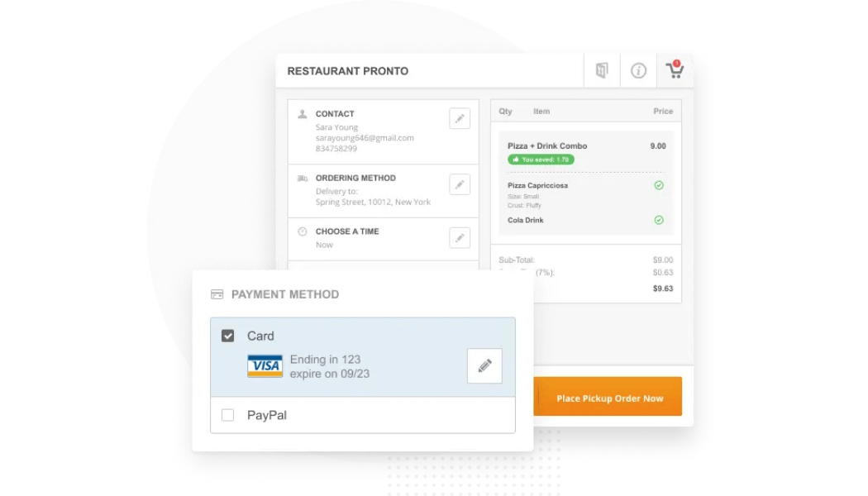The width and height of the screenshot is (868, 496).
Task: Click the Ending in 123 text
Action: pyautogui.click(x=325, y=360)
